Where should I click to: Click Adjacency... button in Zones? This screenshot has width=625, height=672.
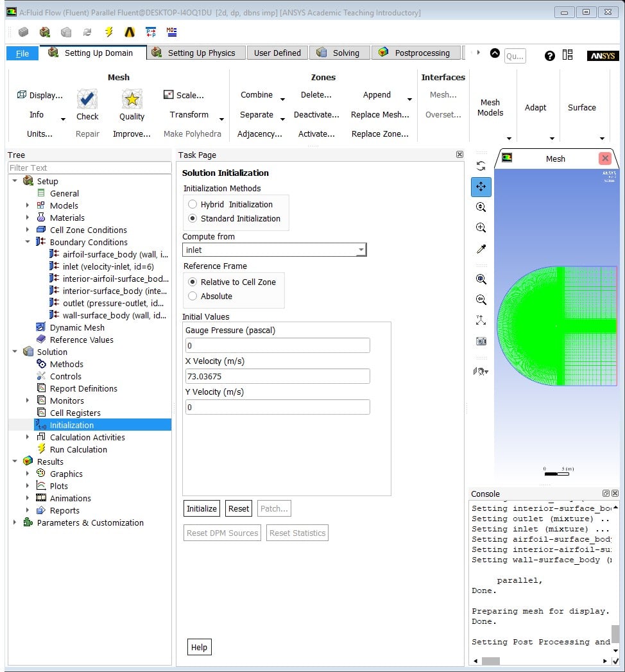[x=260, y=134]
